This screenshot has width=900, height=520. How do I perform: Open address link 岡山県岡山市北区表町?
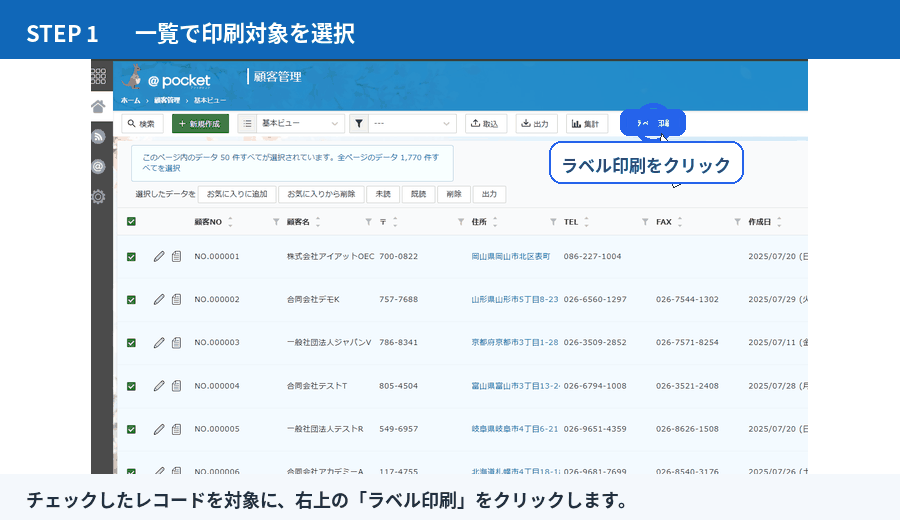point(510,257)
